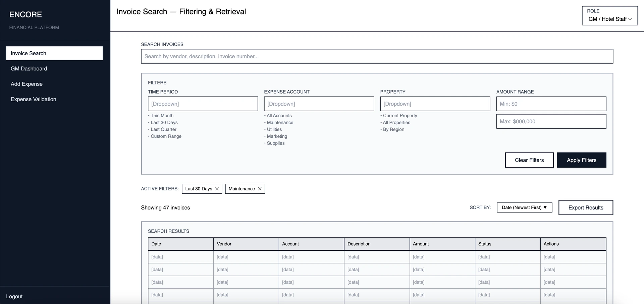Viewport: 644px width, 304px height.
Task: Remove the 'Maintenance' active filter
Action: [x=260, y=189]
